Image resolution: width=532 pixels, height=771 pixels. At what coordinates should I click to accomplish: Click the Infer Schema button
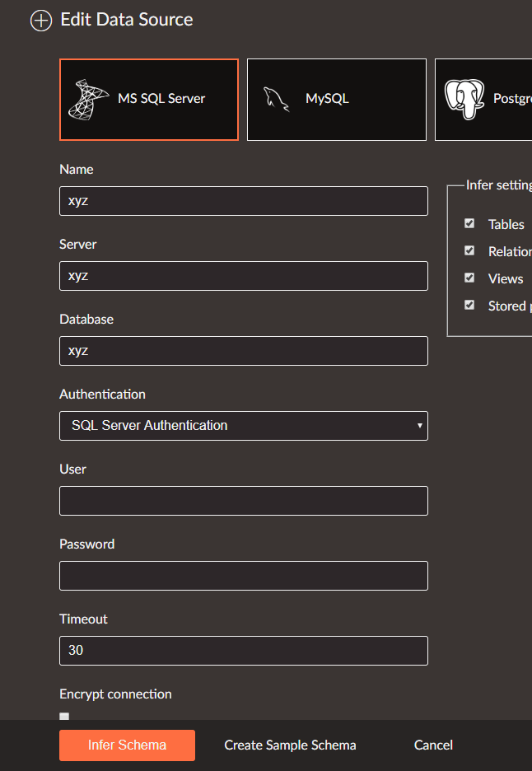(128, 745)
